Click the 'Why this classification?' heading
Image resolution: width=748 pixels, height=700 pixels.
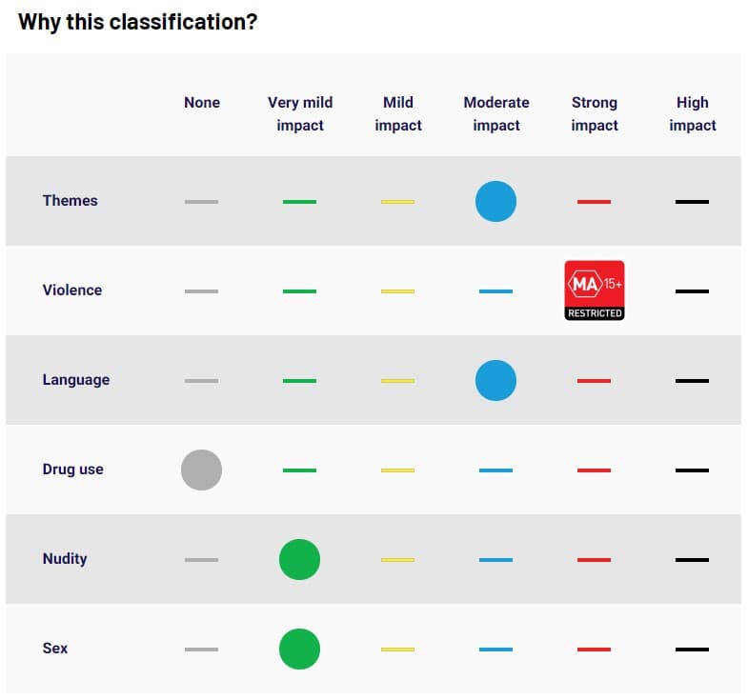point(137,22)
